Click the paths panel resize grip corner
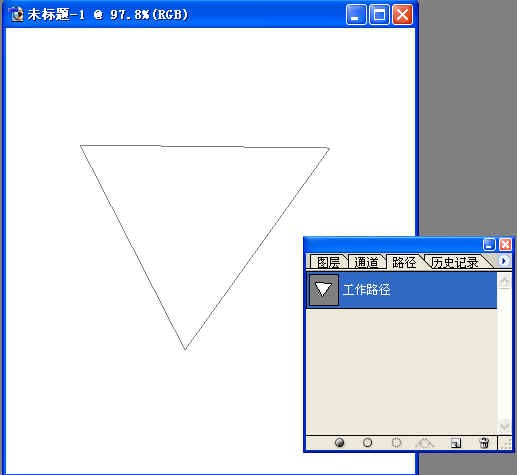The image size is (517, 475). [x=506, y=443]
